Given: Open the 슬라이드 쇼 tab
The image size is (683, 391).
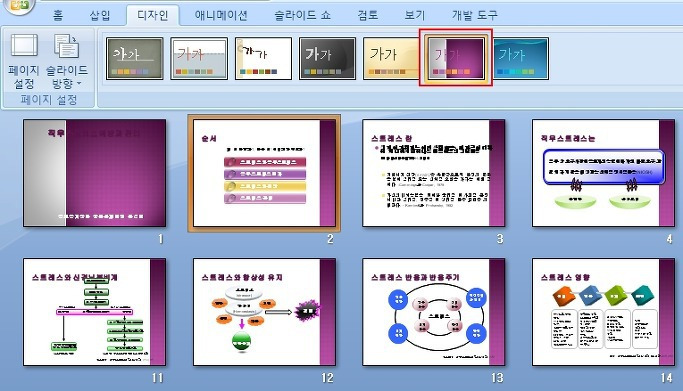Looking at the screenshot, I should click(302, 15).
